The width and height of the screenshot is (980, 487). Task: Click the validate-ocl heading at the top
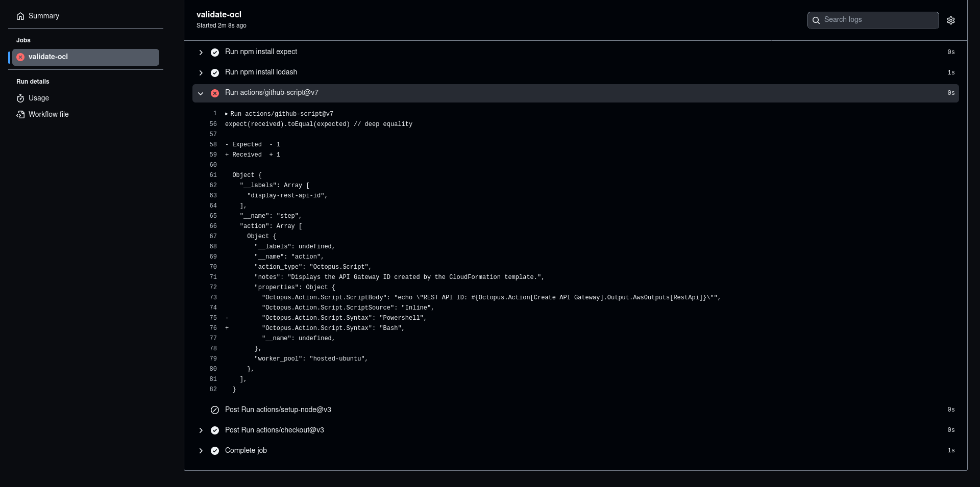219,14
